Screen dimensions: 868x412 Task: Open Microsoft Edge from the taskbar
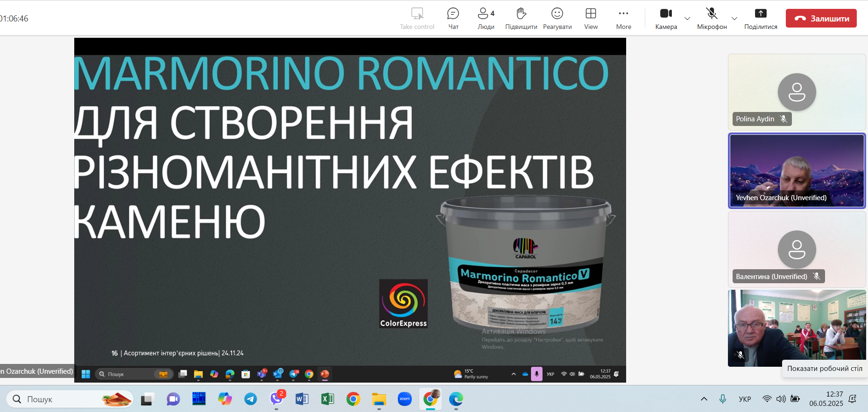(x=456, y=399)
